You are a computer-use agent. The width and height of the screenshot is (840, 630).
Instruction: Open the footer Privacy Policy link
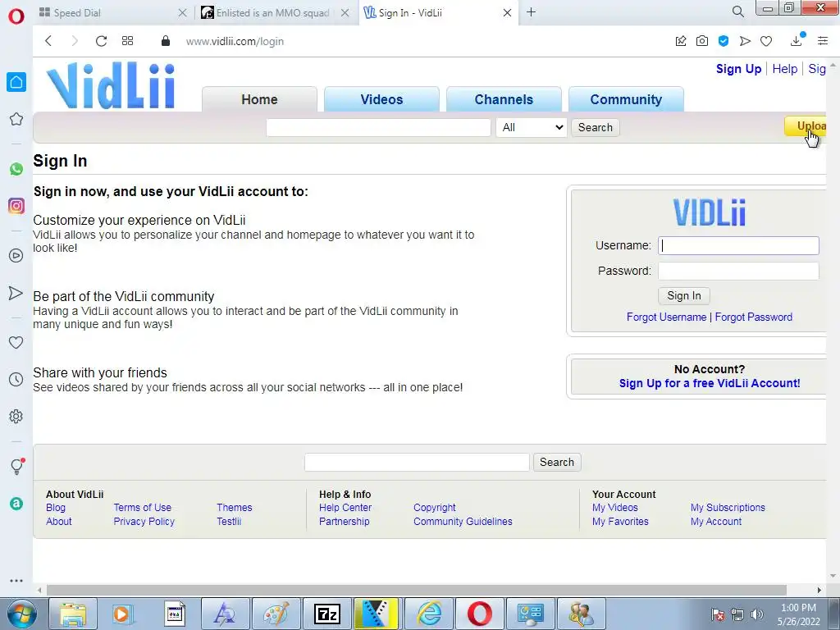[x=144, y=521]
